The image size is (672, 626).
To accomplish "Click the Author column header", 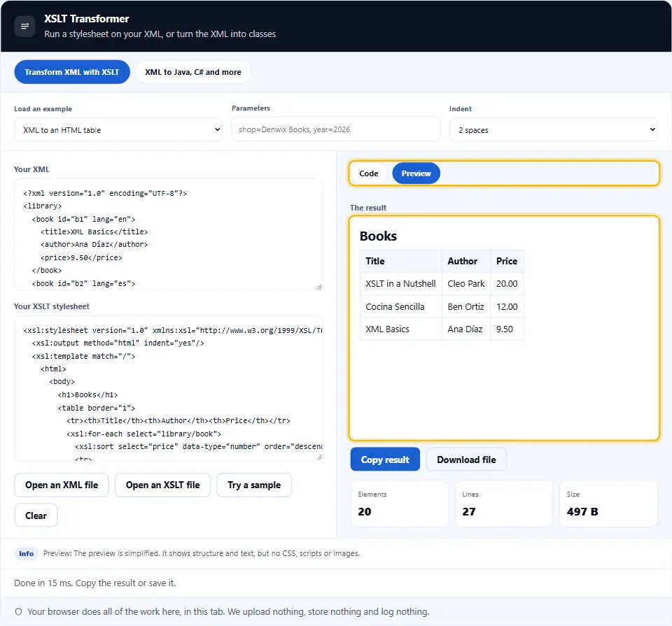I will coord(466,261).
